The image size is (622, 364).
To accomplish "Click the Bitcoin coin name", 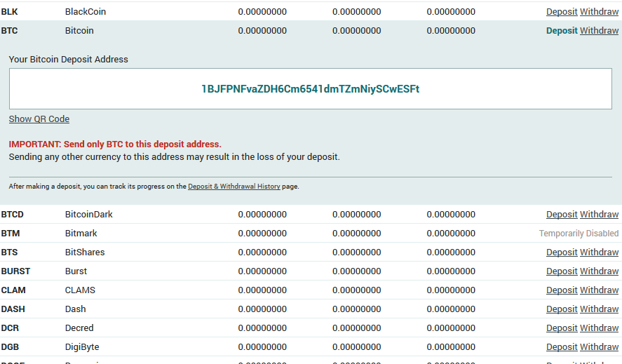I will click(79, 31).
